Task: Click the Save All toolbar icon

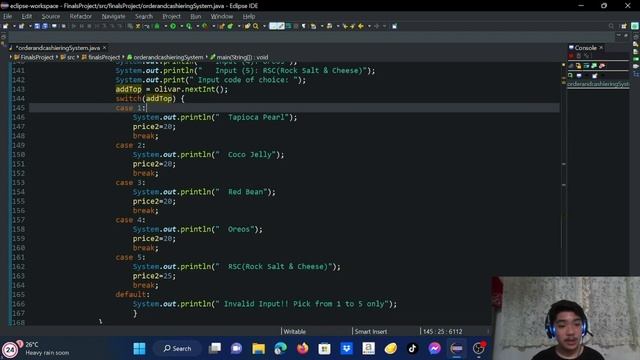Action: coord(44,26)
